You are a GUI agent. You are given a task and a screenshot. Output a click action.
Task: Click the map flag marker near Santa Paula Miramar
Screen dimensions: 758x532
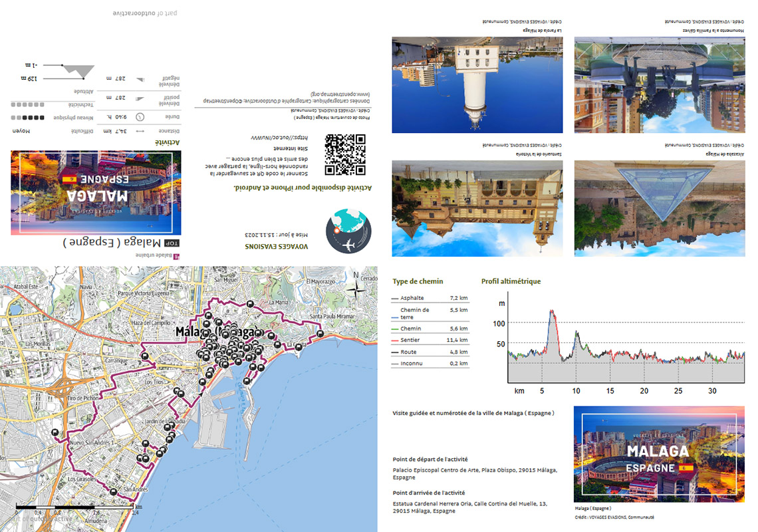pyautogui.click(x=320, y=334)
